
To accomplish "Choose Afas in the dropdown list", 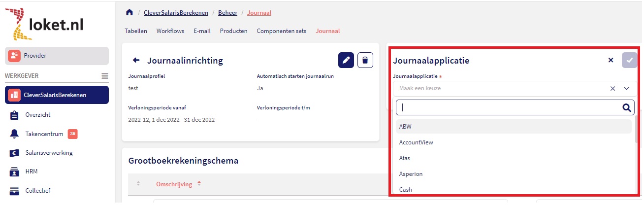I will tap(514, 158).
